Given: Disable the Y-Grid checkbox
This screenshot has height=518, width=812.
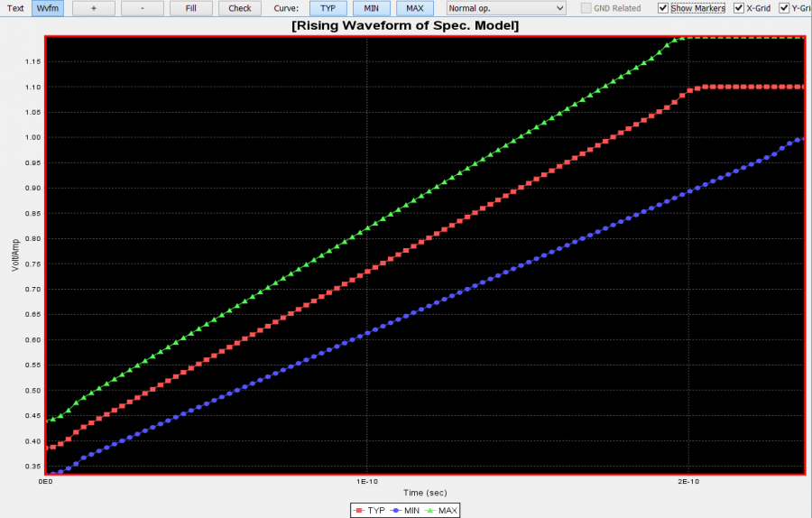Looking at the screenshot, I should (784, 8).
